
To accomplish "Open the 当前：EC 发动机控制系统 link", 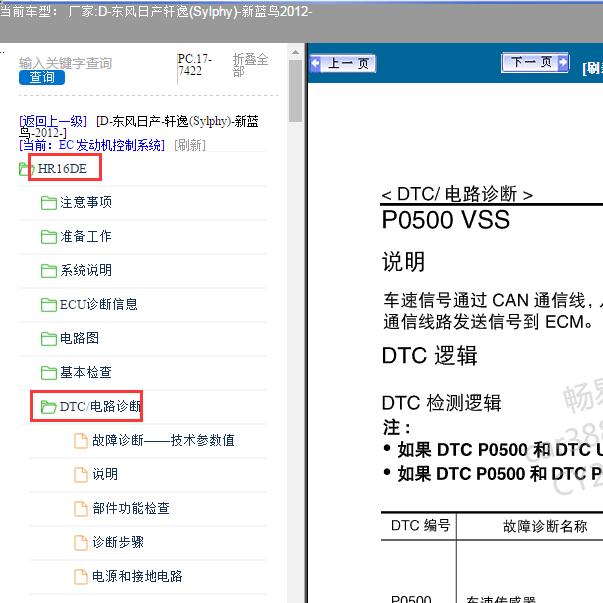I will 92,145.
